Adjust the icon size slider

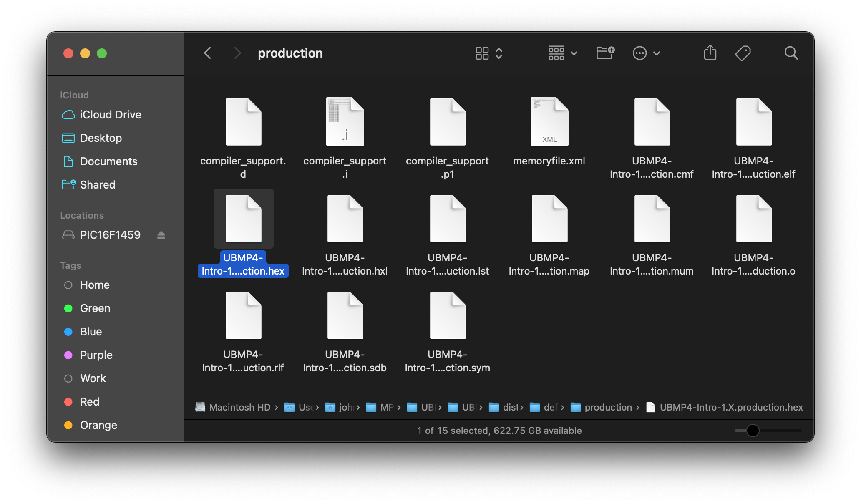point(753,431)
